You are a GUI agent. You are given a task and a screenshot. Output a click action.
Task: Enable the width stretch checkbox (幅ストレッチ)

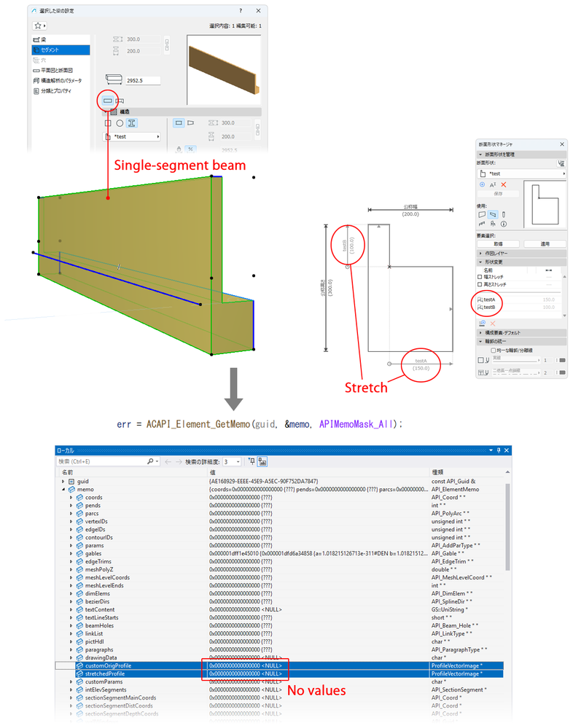(x=480, y=277)
